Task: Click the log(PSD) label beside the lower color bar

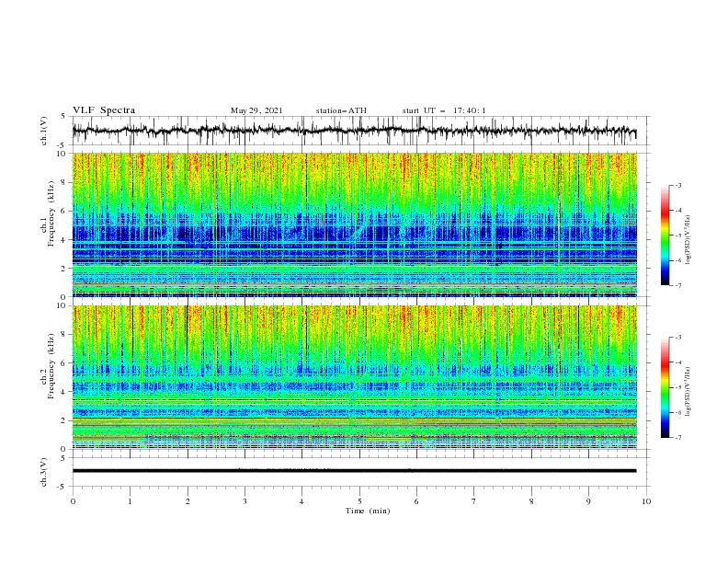Action: 688,392
